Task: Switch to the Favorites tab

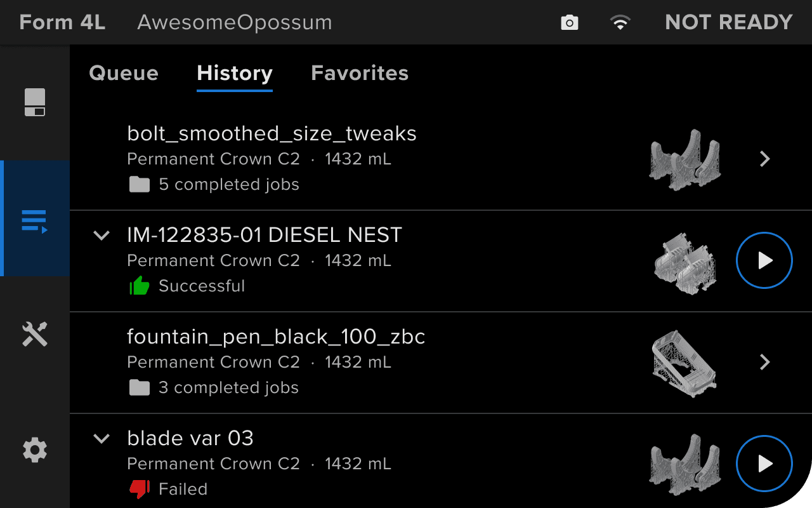Action: (360, 73)
